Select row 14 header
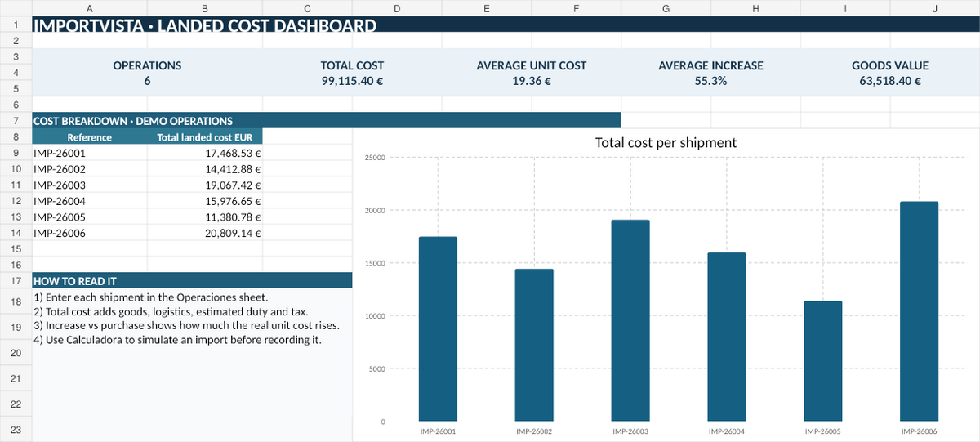980x442 pixels. point(16,233)
